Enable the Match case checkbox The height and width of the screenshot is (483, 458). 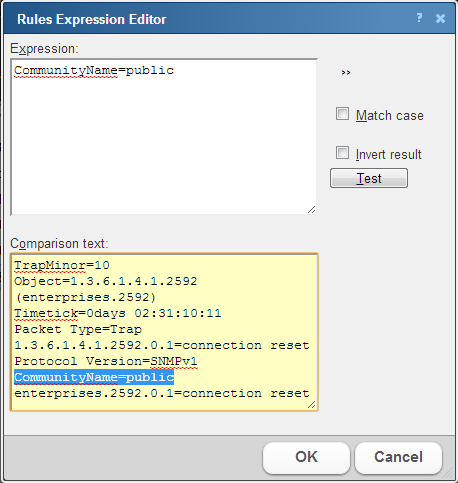tap(342, 114)
